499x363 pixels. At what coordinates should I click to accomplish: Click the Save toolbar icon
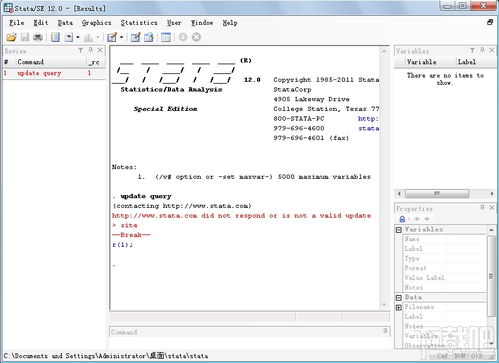pyautogui.click(x=25, y=37)
